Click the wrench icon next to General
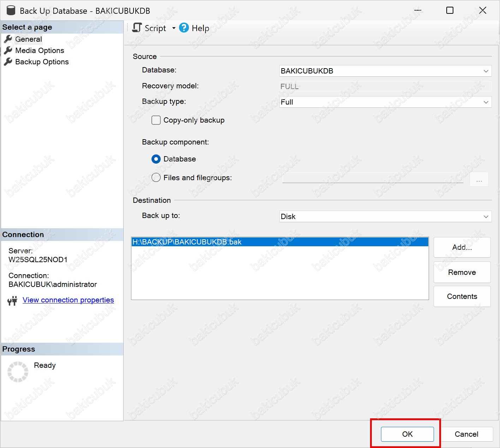 pyautogui.click(x=8, y=39)
